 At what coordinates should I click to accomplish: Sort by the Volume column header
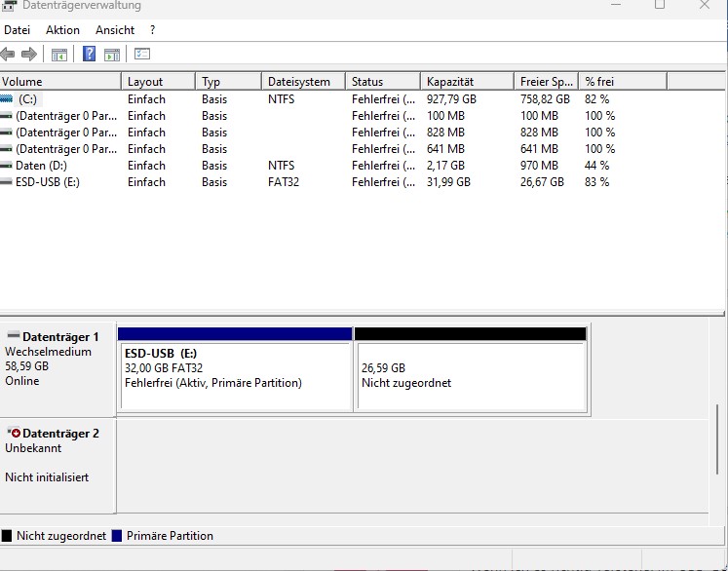pyautogui.click(x=60, y=82)
